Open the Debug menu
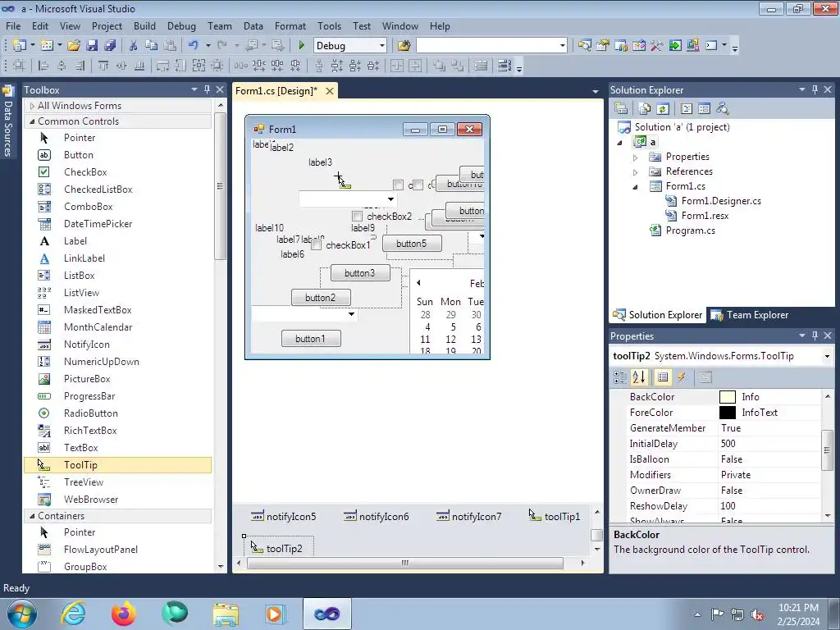 tap(181, 25)
